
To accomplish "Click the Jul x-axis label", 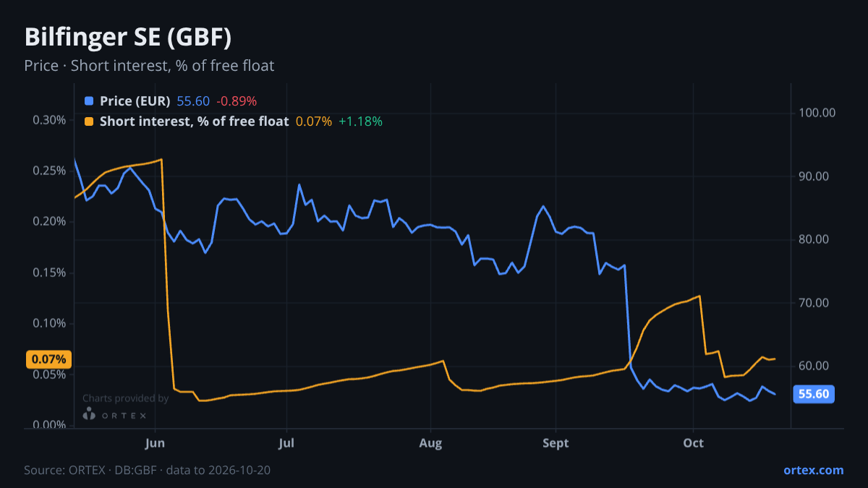I will click(x=287, y=442).
